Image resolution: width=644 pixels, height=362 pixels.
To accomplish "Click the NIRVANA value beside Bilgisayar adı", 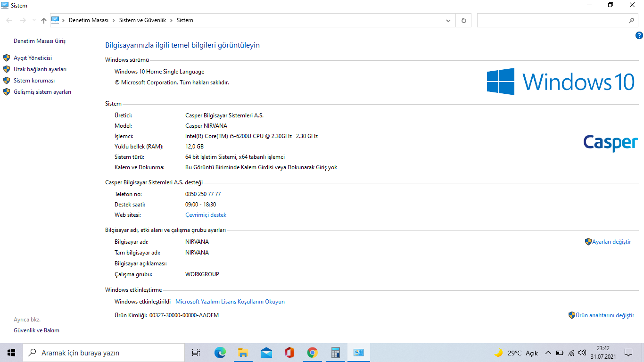I will [x=197, y=242].
